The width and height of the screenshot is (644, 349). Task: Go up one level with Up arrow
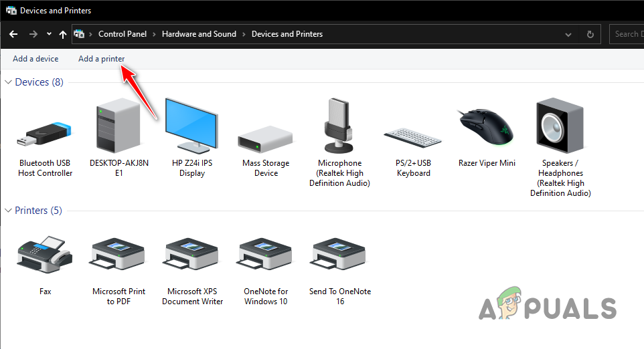[x=63, y=35]
